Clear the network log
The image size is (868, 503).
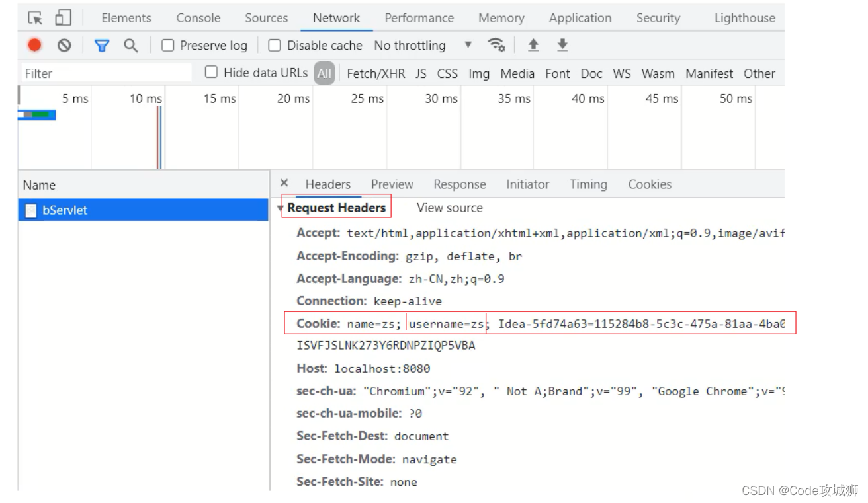coord(64,45)
